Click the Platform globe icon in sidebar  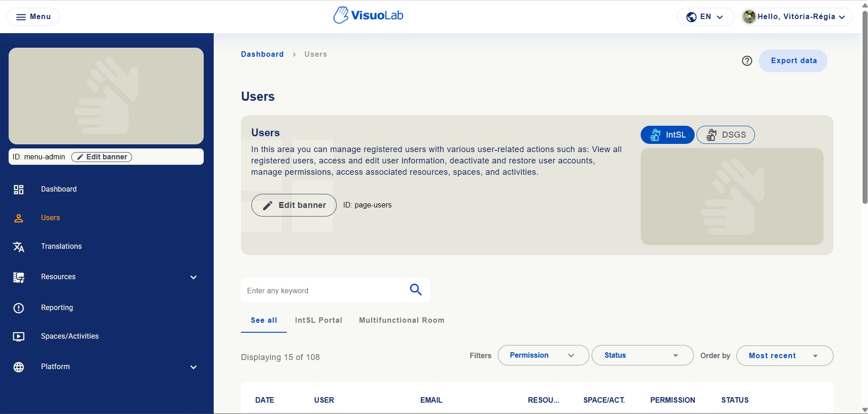pyautogui.click(x=19, y=367)
